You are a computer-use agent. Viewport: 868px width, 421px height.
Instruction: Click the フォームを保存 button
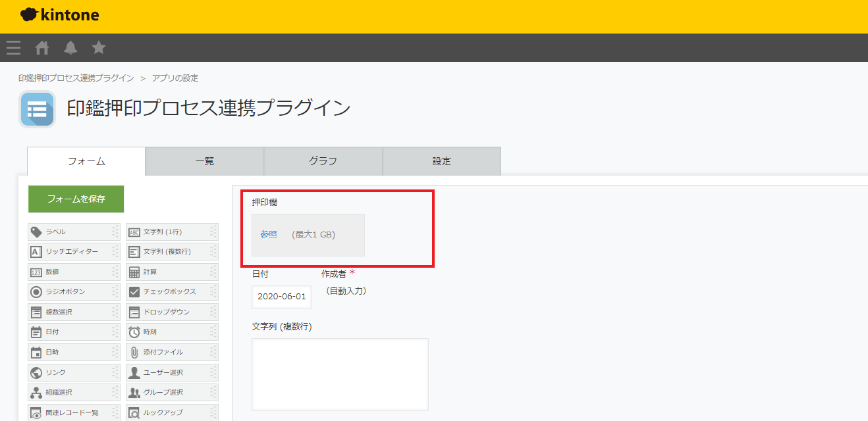coord(76,199)
